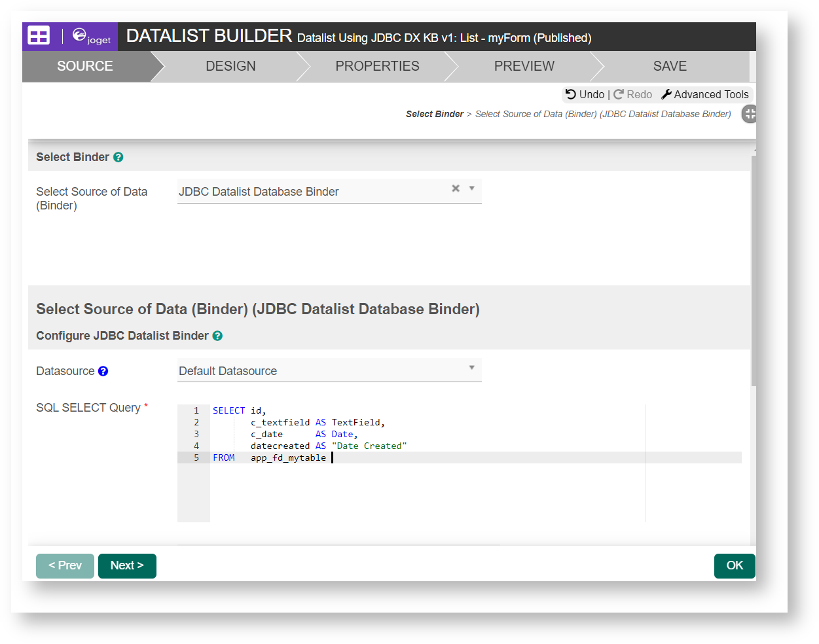819x644 pixels.
Task: Switch to the SOURCE step tab
Action: (x=85, y=66)
